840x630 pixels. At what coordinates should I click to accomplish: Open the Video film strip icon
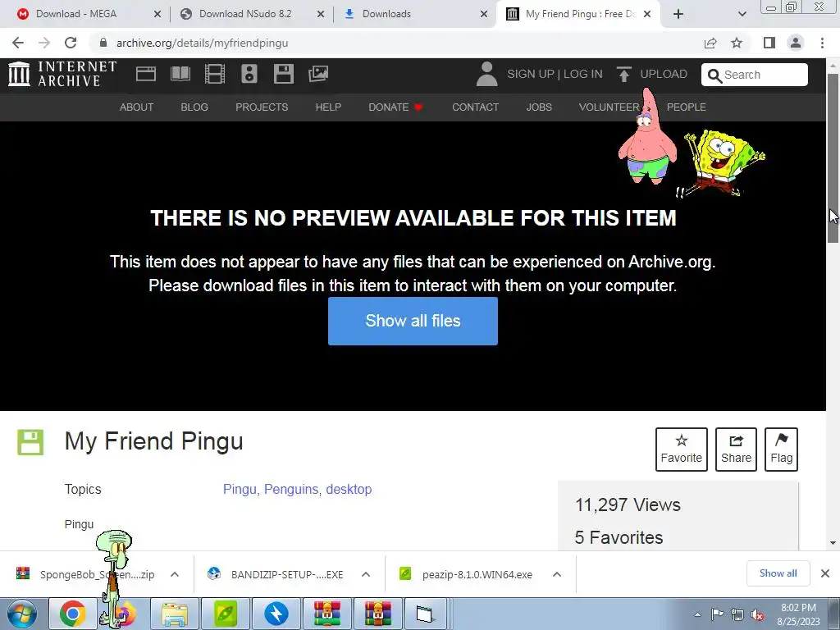point(215,74)
